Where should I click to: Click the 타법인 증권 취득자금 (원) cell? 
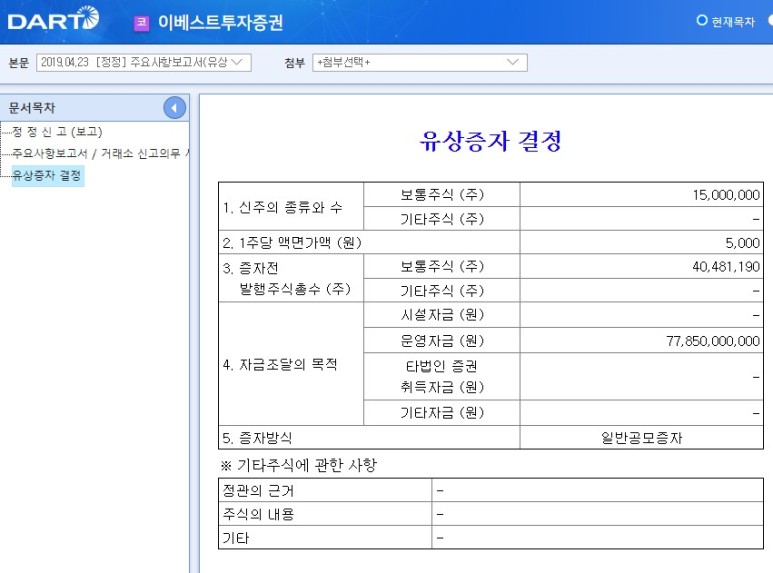point(442,376)
